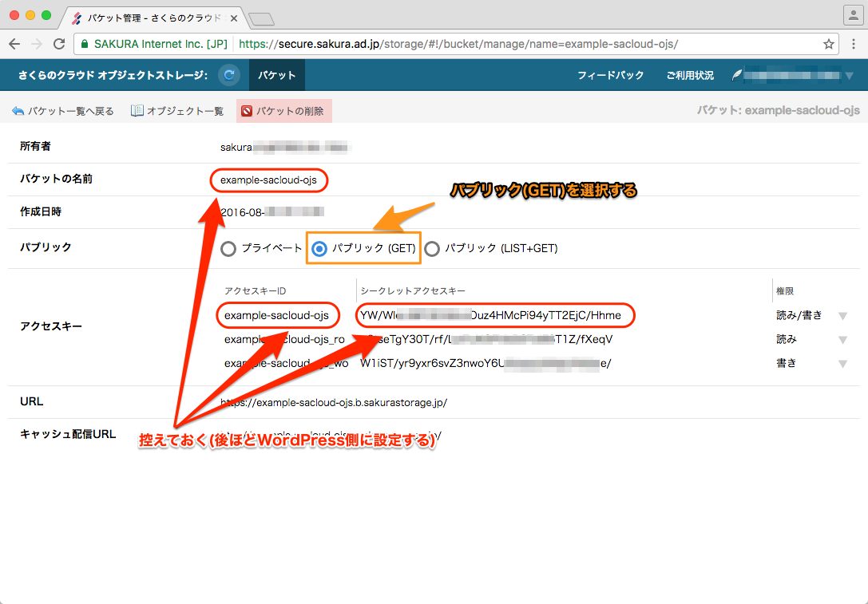Click the browser forward arrow
Viewport: 868px width, 604px height.
(37, 44)
